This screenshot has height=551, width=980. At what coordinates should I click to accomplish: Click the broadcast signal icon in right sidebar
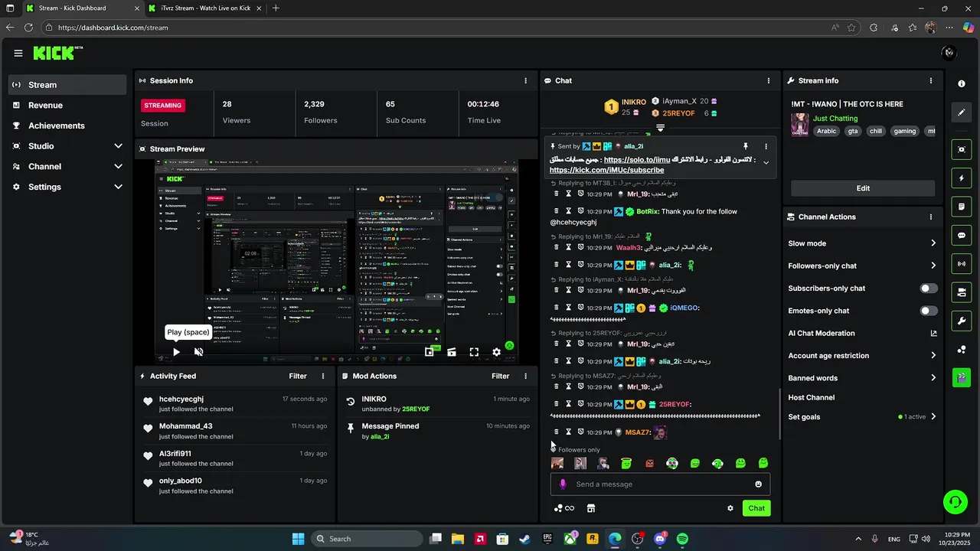point(962,264)
